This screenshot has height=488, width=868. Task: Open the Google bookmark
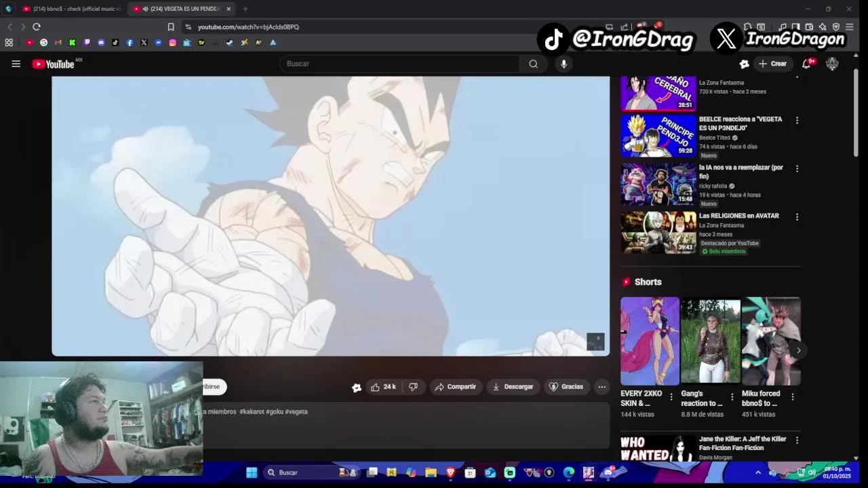point(43,42)
